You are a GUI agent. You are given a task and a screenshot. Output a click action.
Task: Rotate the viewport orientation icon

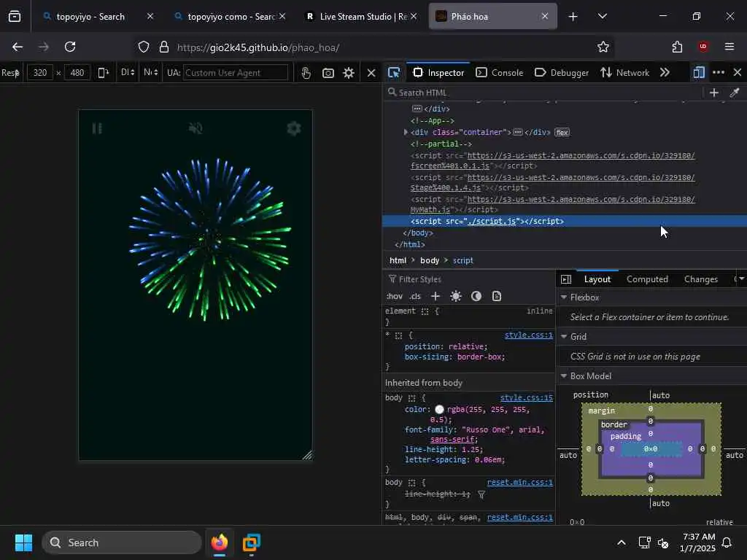[103, 73]
